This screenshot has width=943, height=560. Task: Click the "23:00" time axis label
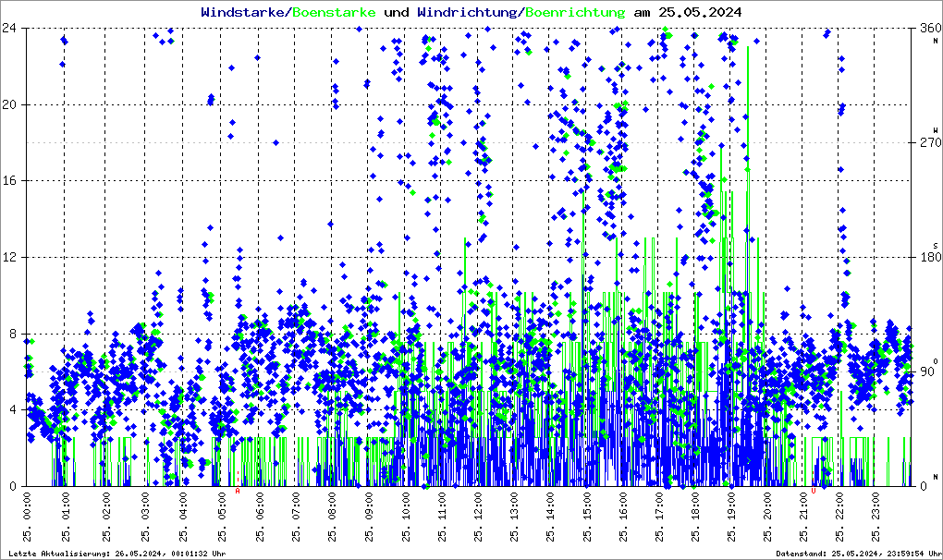[x=876, y=505]
